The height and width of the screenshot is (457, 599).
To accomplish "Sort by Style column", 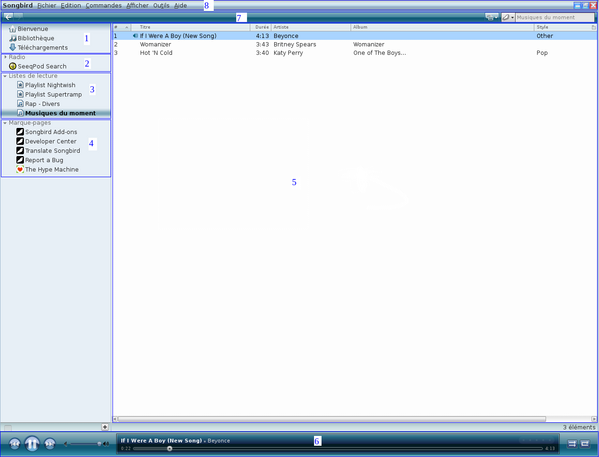I will (x=562, y=27).
